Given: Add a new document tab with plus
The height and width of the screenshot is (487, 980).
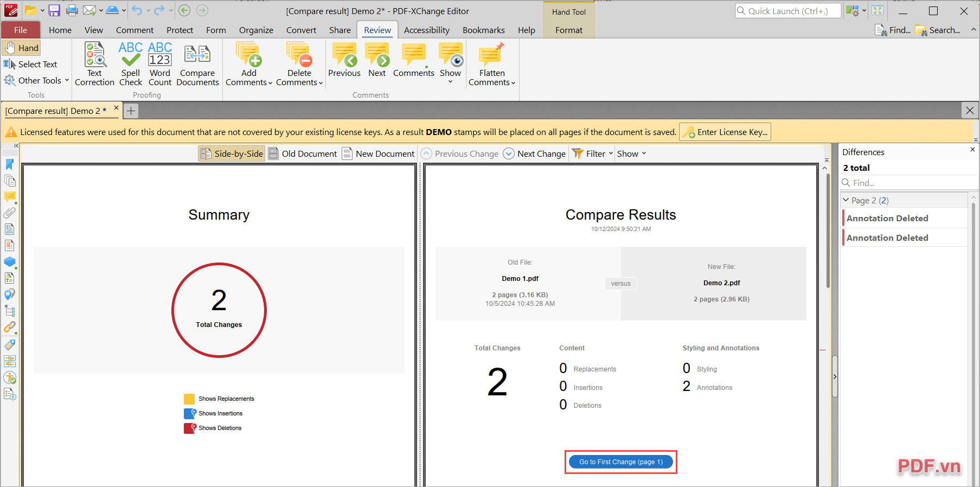Looking at the screenshot, I should (x=131, y=111).
